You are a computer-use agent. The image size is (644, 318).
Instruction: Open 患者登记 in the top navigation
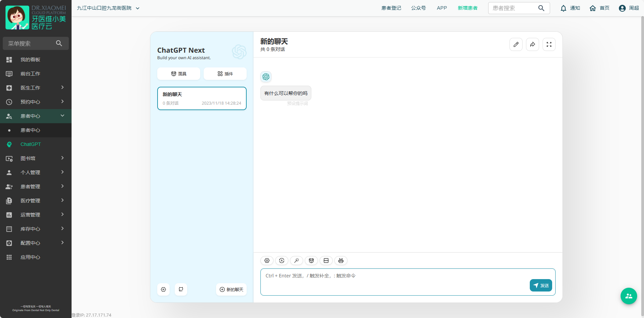(391, 8)
